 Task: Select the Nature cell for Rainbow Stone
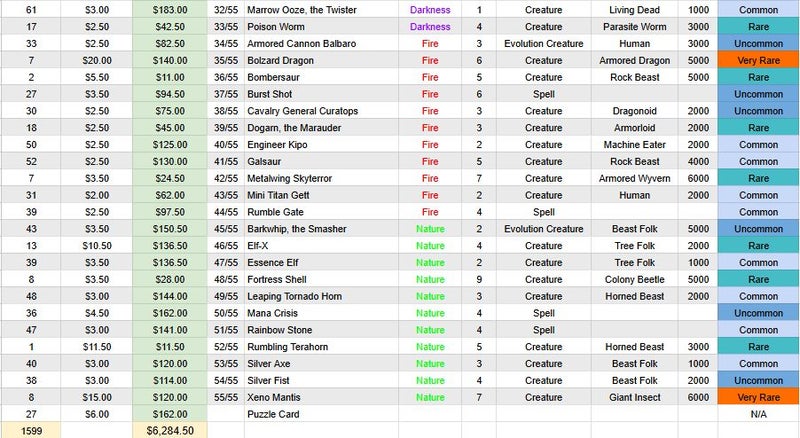coord(430,330)
